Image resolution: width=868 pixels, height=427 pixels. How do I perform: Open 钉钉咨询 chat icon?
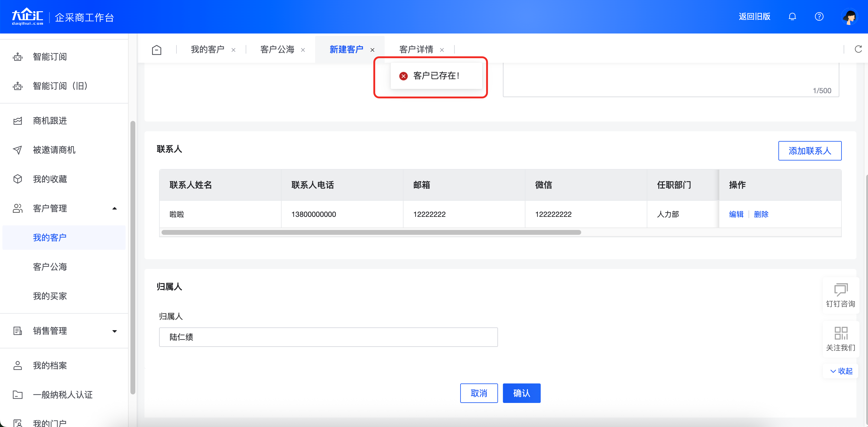click(841, 290)
